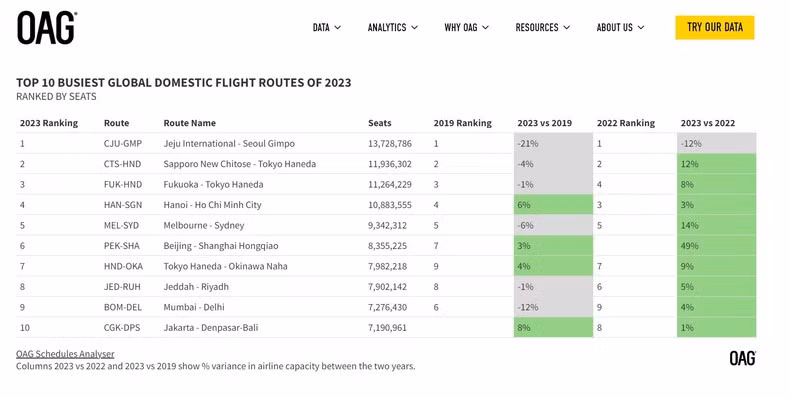The width and height of the screenshot is (790, 398).
Task: Open the DATA menu
Action: tap(326, 27)
